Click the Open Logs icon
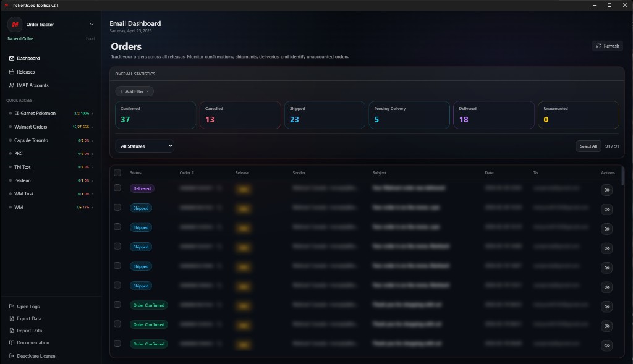Image resolution: width=633 pixels, height=364 pixels. (x=11, y=306)
